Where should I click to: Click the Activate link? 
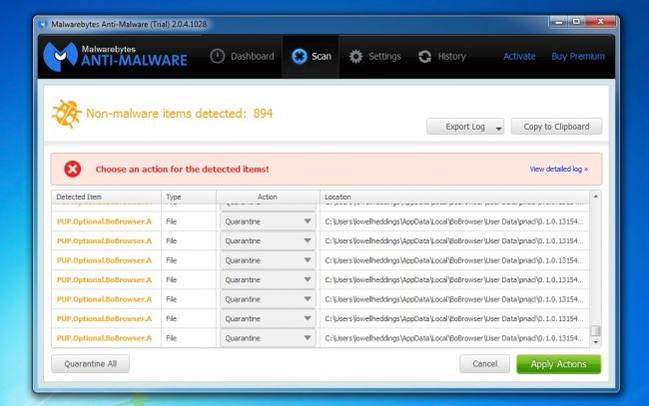(x=519, y=56)
